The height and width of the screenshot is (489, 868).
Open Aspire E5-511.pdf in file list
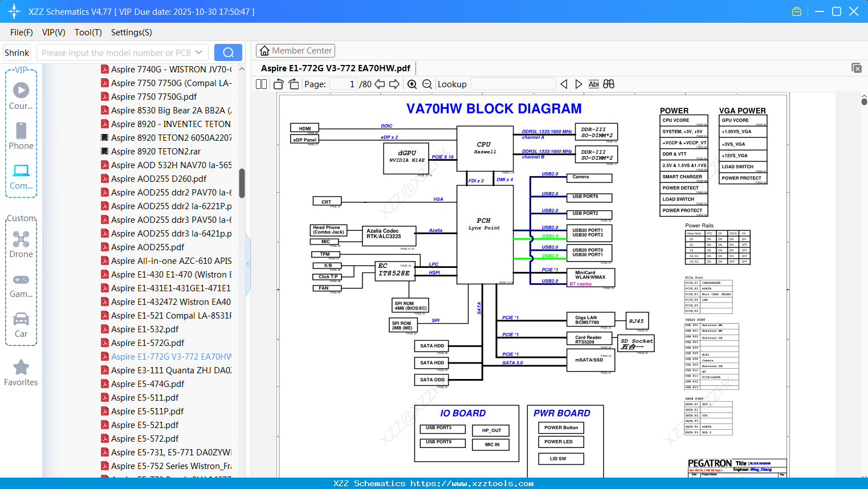click(x=145, y=398)
